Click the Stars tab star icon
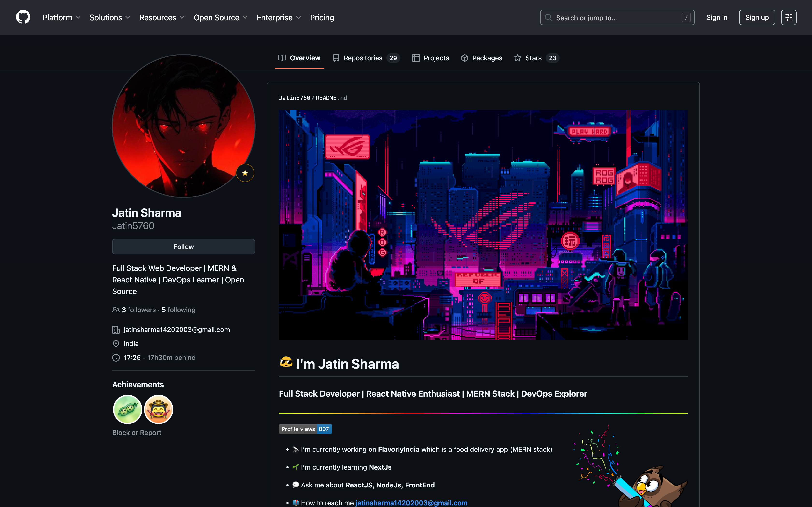The width and height of the screenshot is (812, 507). [517, 58]
